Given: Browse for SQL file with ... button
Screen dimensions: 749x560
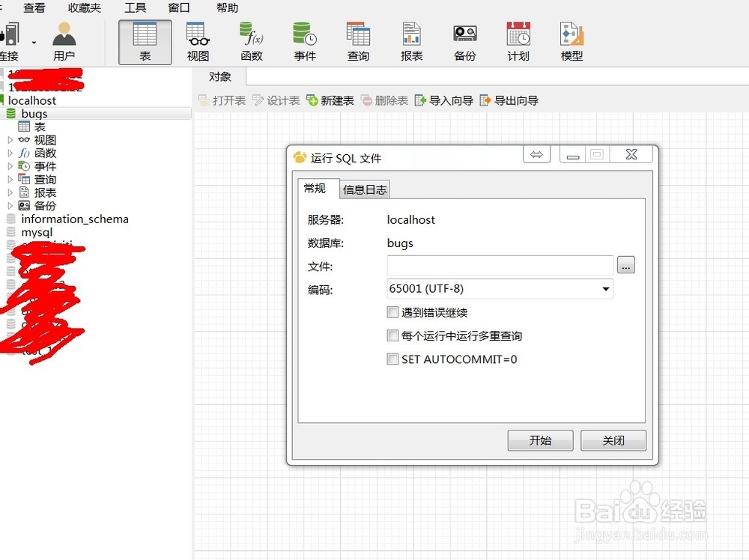Looking at the screenshot, I should (625, 264).
